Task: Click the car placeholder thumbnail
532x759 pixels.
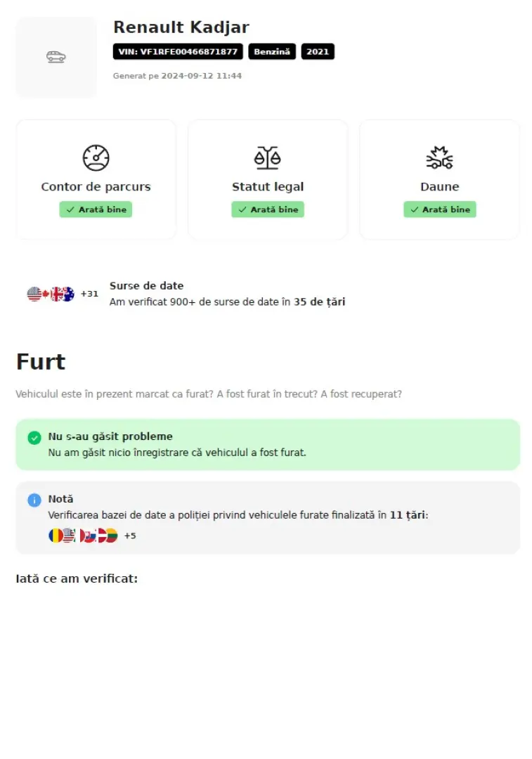Action: pos(56,57)
